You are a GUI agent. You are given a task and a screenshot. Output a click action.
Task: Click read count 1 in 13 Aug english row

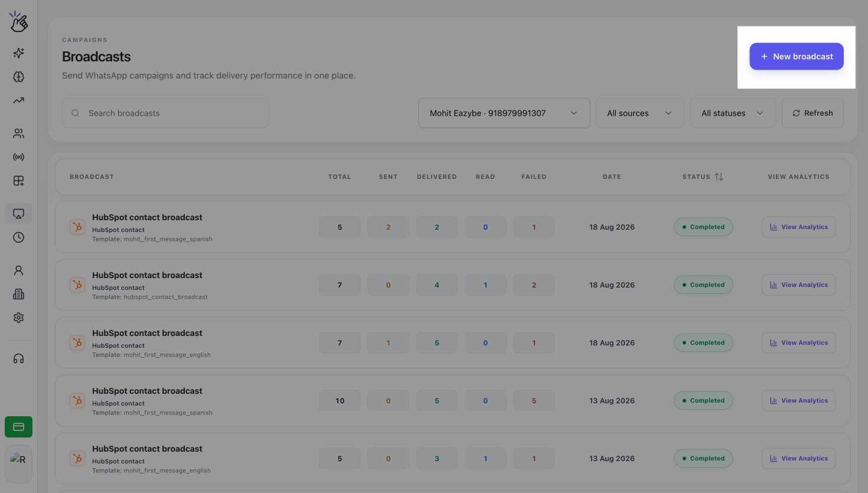tap(485, 459)
